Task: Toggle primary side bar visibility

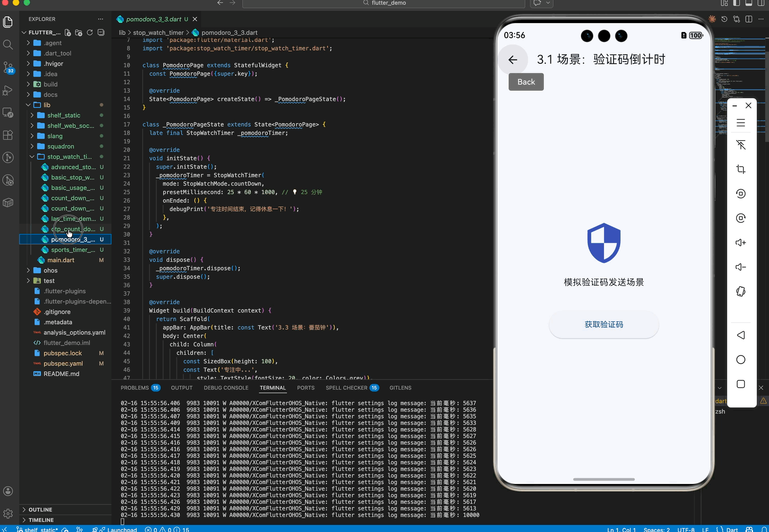Action: (x=737, y=3)
